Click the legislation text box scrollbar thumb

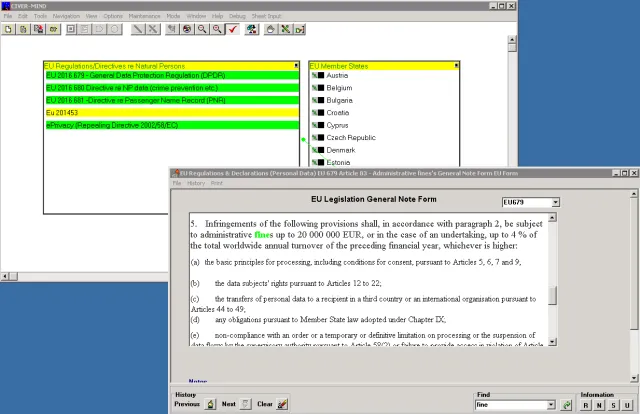point(552,296)
